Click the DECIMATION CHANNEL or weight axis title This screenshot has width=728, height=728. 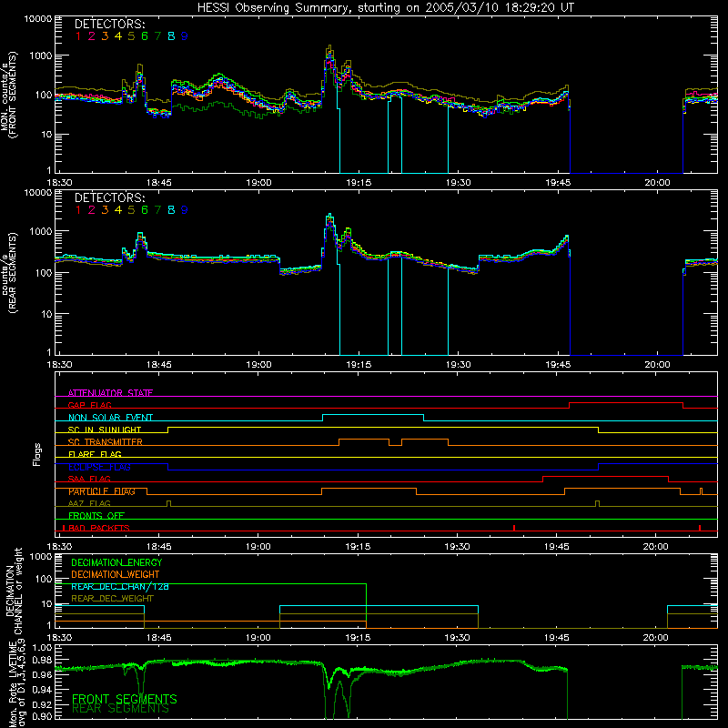14,591
